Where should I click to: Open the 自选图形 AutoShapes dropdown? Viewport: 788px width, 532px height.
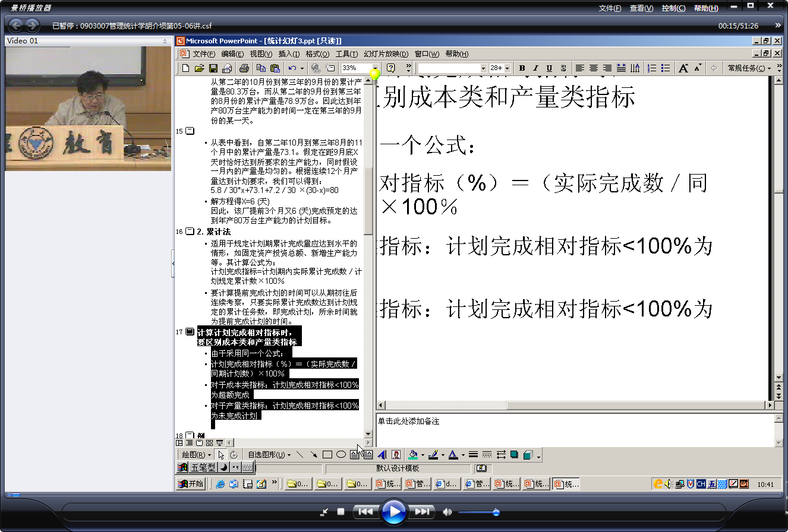[x=269, y=455]
